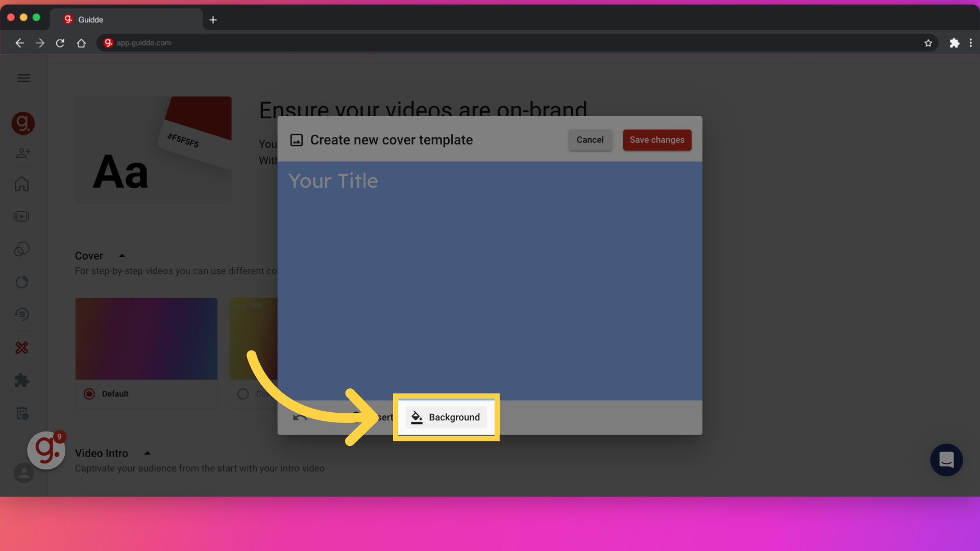Open the hamburger menu in top-left
This screenshot has width=980, height=551.
click(x=23, y=78)
